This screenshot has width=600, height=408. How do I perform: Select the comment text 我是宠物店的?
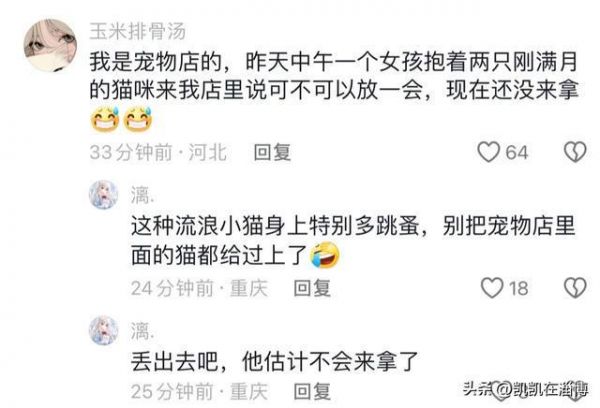[x=155, y=63]
